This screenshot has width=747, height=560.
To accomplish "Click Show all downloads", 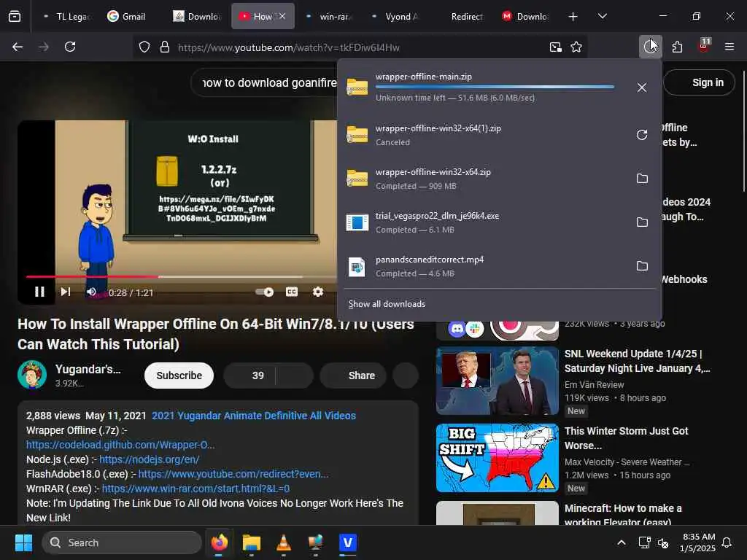I will (x=387, y=304).
